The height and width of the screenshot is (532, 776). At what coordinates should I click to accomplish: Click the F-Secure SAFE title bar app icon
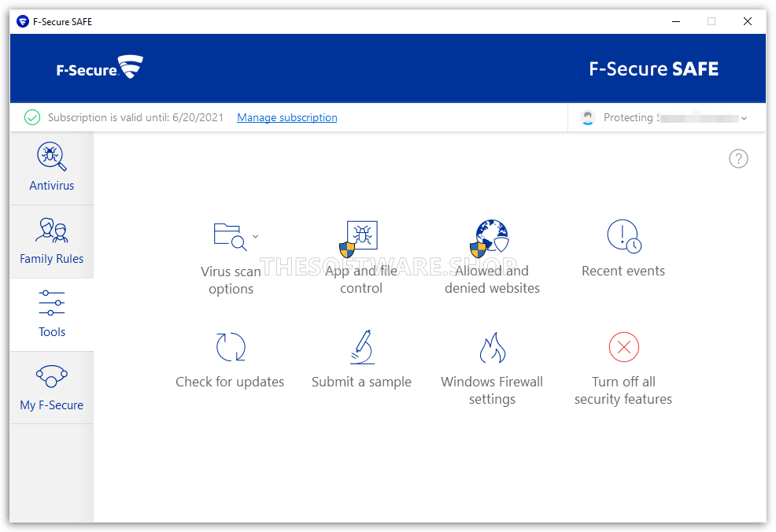(23, 21)
